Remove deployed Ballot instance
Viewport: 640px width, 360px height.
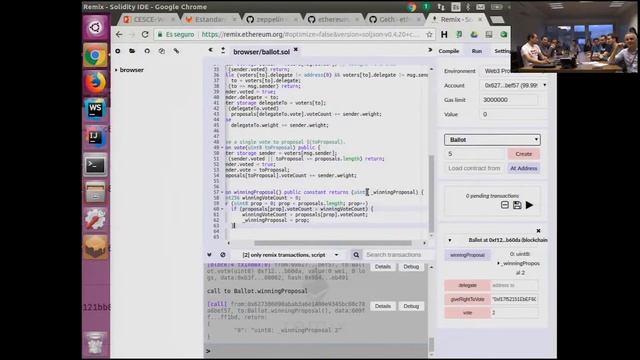(x=538, y=231)
